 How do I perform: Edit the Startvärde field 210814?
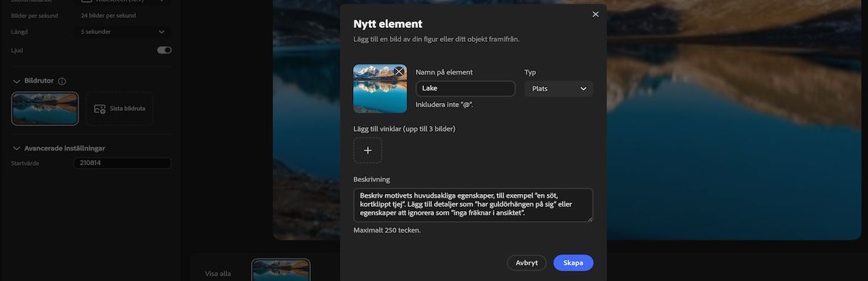[123, 164]
